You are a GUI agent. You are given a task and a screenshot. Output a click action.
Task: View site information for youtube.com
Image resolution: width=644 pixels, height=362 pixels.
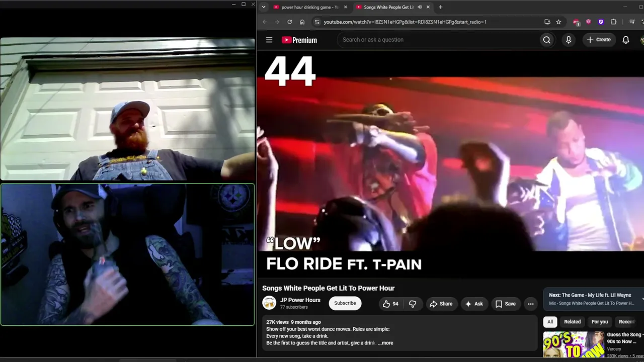[316, 22]
